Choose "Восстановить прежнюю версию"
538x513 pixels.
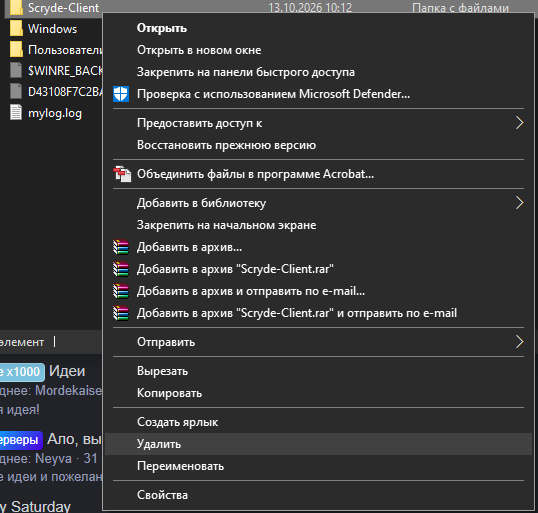coord(318,145)
